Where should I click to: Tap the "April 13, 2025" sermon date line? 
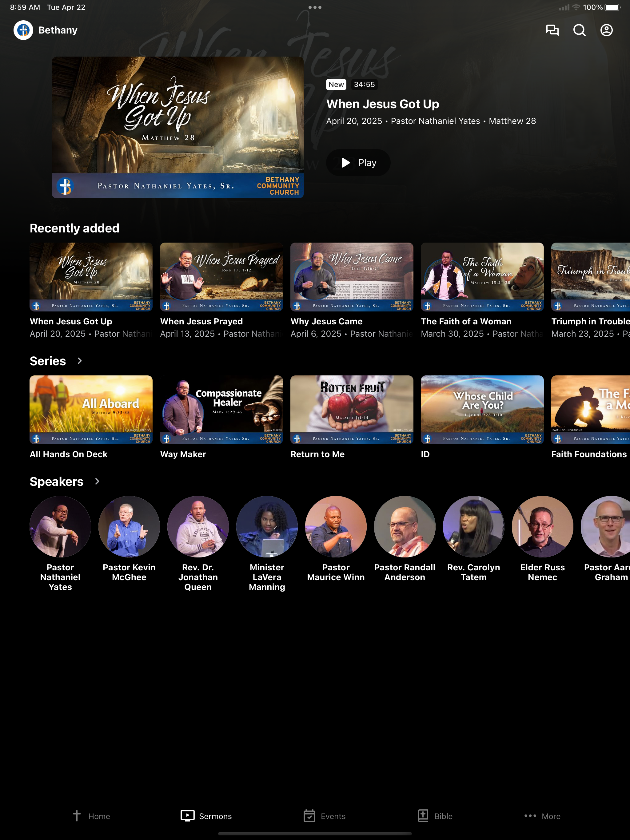tap(221, 334)
